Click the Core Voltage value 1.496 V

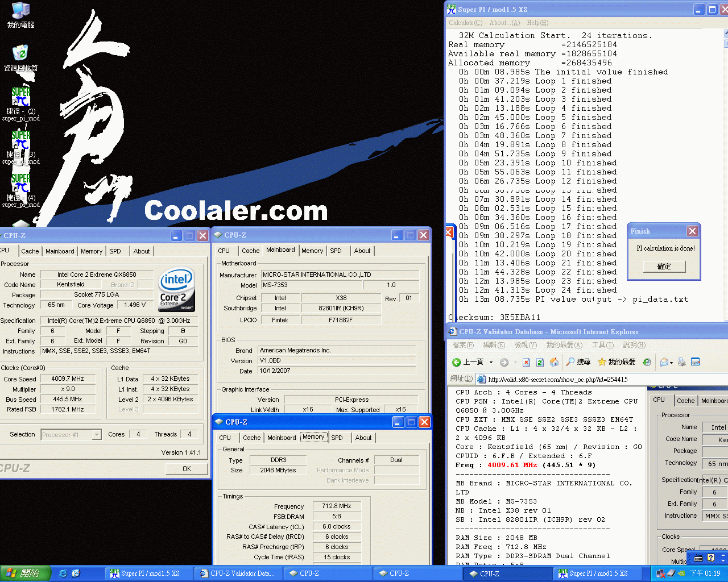pos(135,305)
